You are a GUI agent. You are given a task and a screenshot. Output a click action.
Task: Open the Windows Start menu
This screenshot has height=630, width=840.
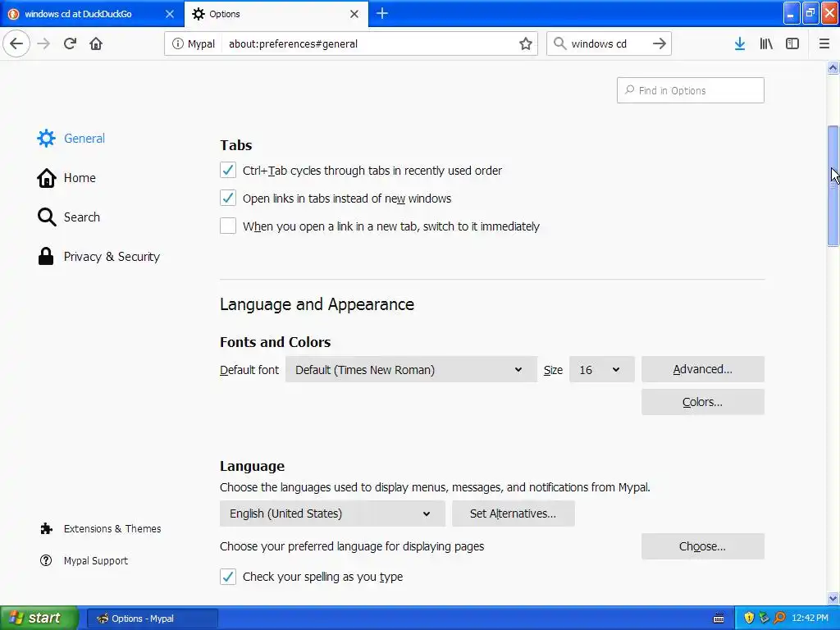(39, 619)
